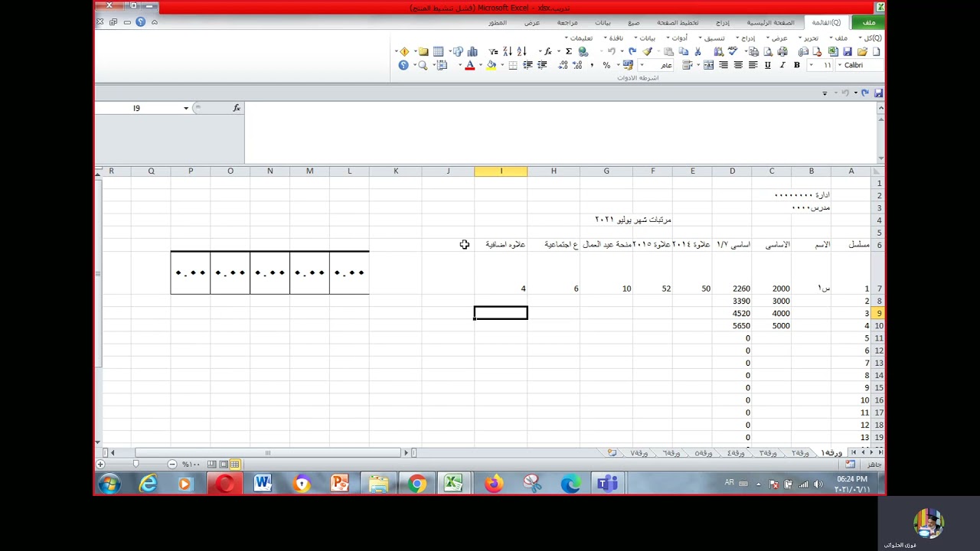The height and width of the screenshot is (551, 980).
Task: Toggle Underline formatting
Action: pyautogui.click(x=768, y=65)
